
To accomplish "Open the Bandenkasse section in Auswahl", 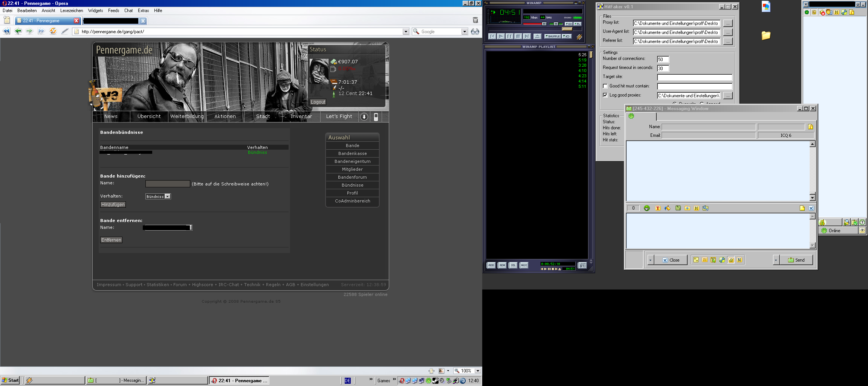I will [352, 153].
